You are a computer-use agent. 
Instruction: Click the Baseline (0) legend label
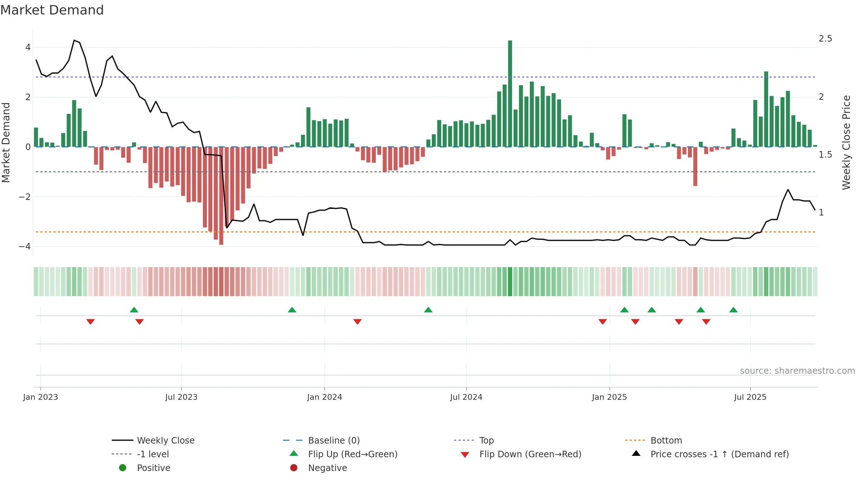click(x=334, y=440)
